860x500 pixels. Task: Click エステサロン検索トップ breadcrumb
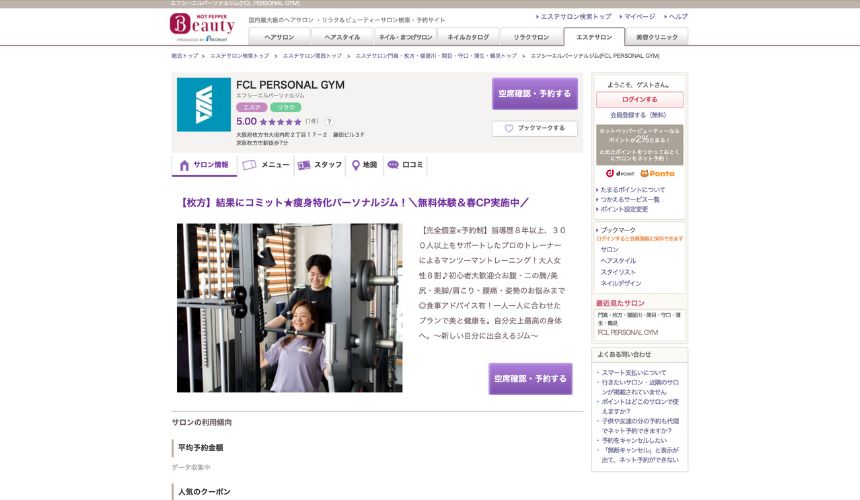240,56
